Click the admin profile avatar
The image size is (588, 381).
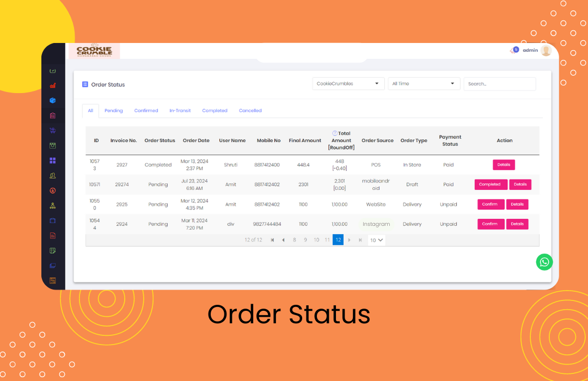point(545,50)
